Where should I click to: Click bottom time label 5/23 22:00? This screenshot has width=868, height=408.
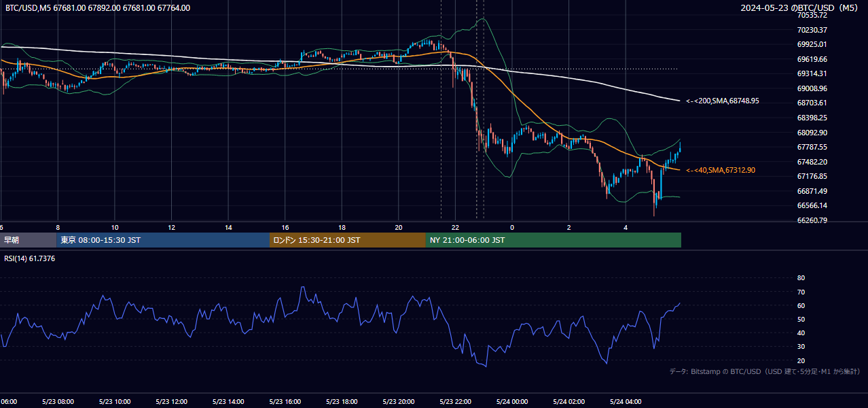455,402
